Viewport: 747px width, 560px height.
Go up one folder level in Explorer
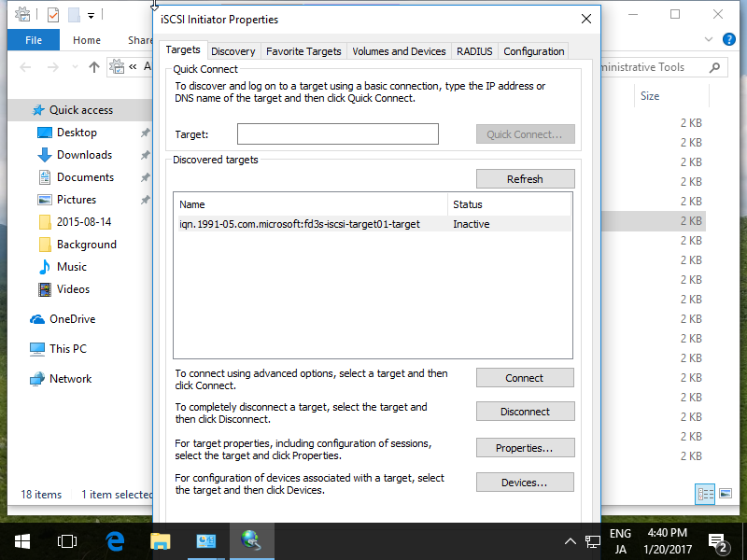coord(94,67)
